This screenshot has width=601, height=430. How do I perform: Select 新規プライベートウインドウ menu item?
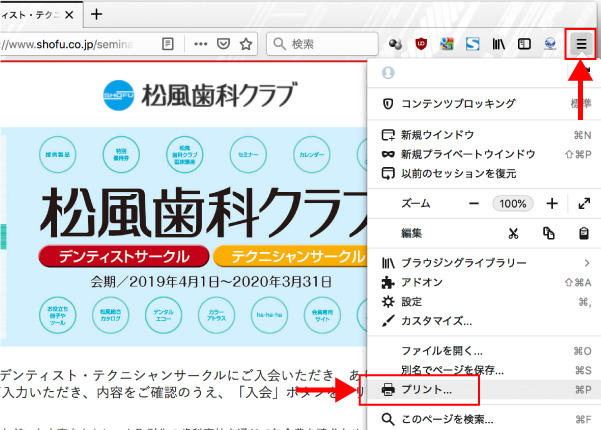click(484, 154)
